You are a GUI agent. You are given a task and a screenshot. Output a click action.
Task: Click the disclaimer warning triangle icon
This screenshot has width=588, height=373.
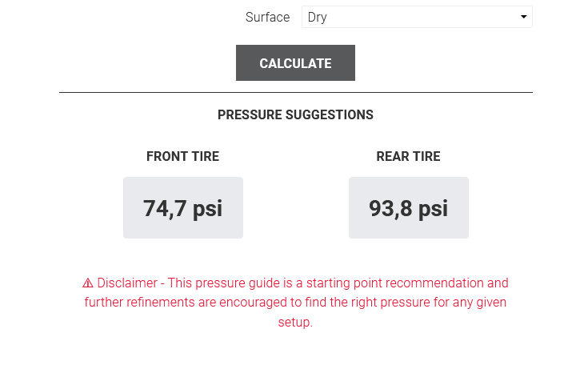point(88,283)
